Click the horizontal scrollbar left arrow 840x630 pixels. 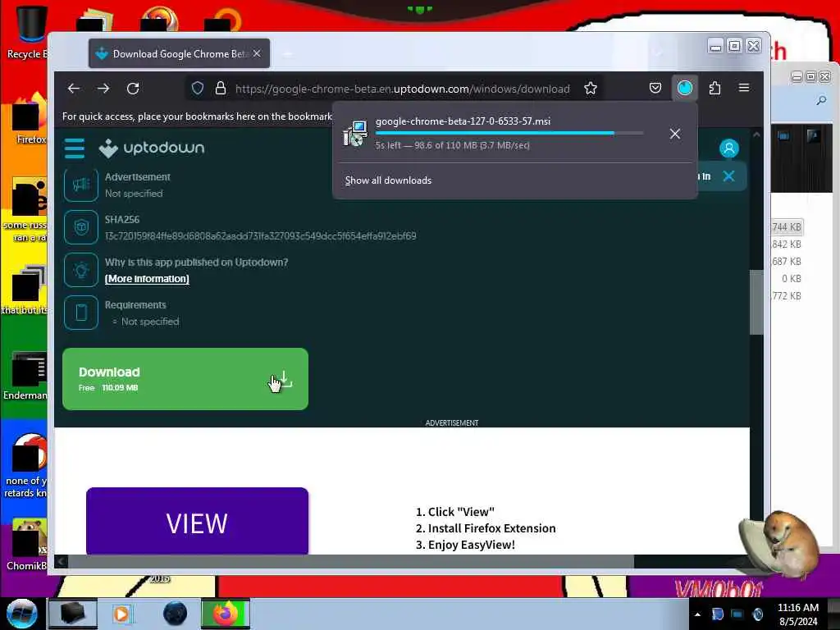pyautogui.click(x=61, y=561)
